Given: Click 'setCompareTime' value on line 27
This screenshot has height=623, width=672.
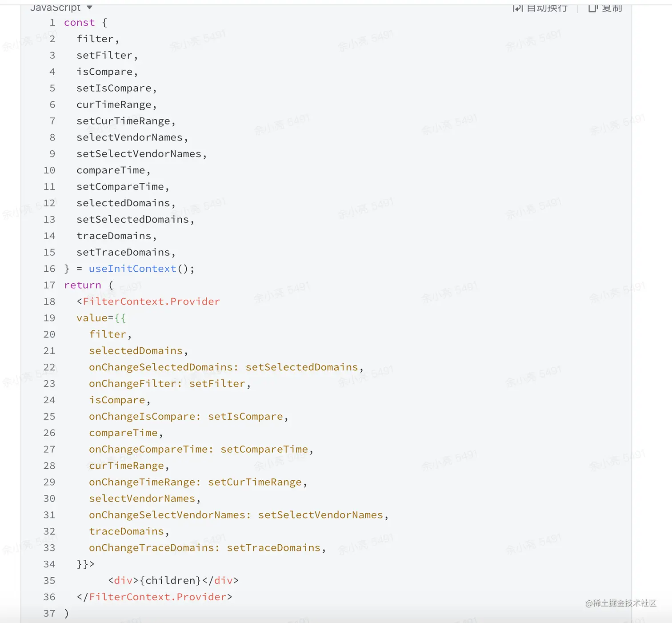Looking at the screenshot, I should pos(264,450).
